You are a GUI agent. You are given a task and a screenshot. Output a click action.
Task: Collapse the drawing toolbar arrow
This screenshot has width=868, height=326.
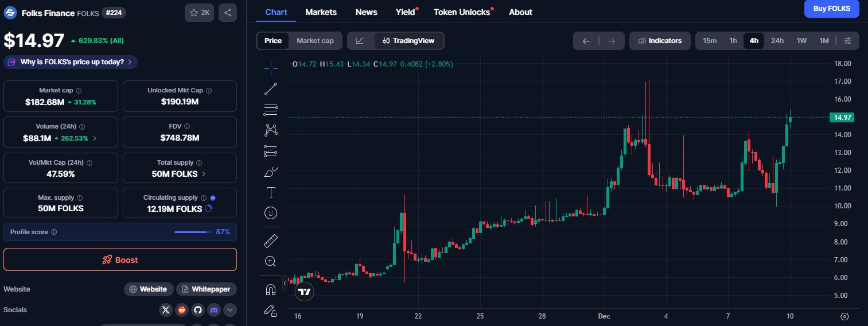tap(285, 283)
